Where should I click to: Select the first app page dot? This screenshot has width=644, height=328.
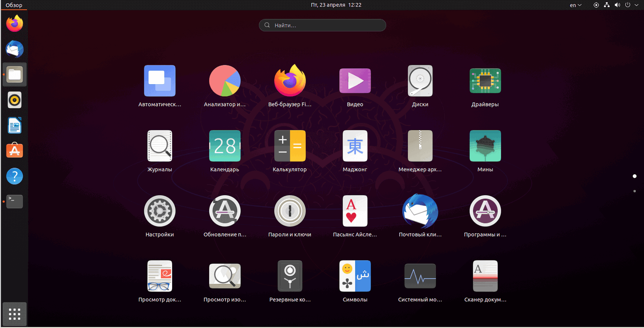tap(635, 176)
